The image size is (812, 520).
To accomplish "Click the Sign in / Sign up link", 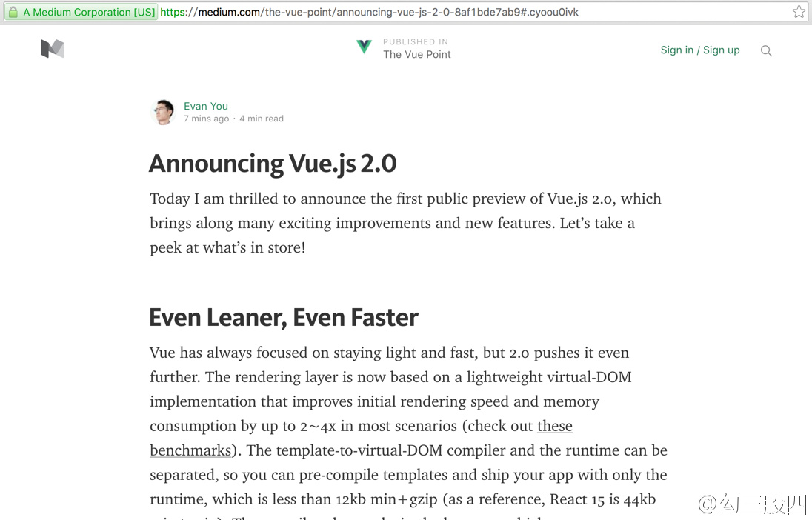I will coord(699,50).
